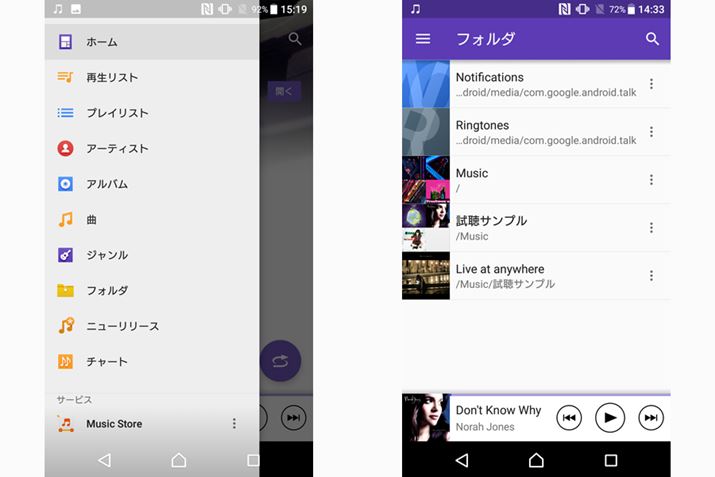This screenshot has height=477, width=715.
Task: Tap the Norah Jones album art in mini player
Action: [x=426, y=417]
